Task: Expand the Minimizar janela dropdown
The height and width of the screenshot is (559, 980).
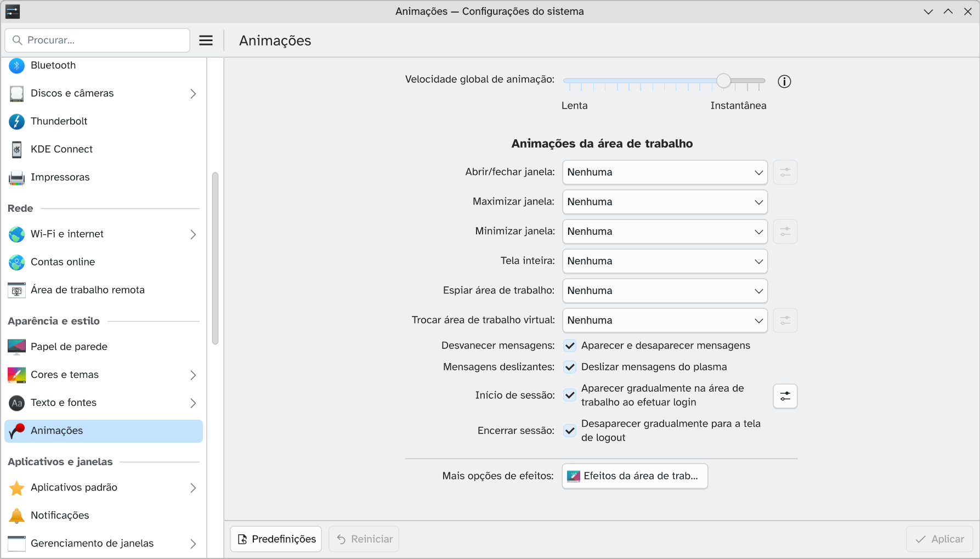Action: point(665,231)
